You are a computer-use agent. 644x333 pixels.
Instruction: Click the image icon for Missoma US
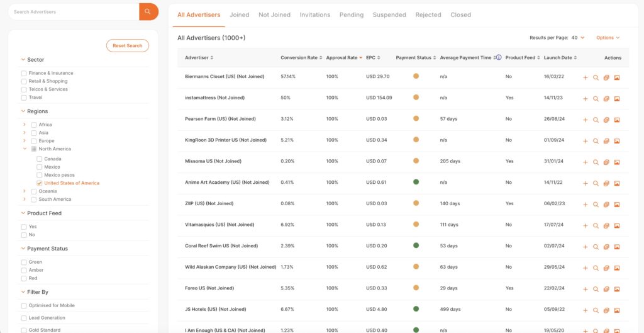click(x=617, y=162)
